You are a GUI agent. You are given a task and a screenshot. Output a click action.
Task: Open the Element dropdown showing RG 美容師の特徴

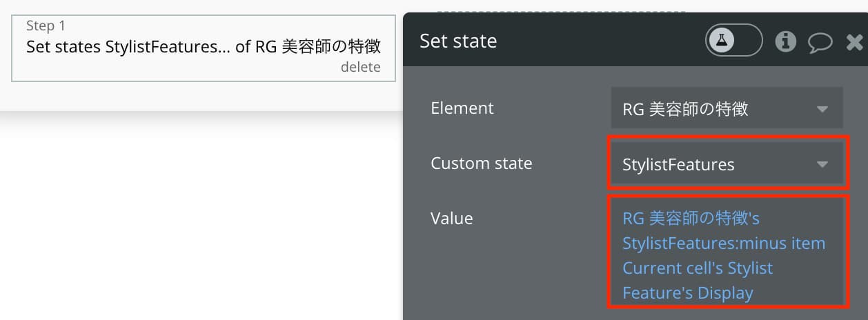pos(727,109)
